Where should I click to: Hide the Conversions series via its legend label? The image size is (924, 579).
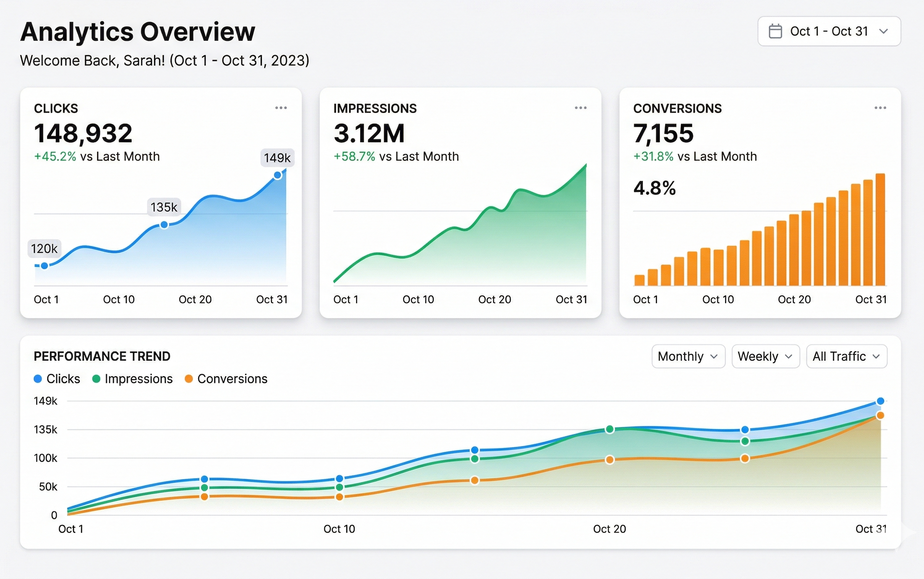click(233, 379)
